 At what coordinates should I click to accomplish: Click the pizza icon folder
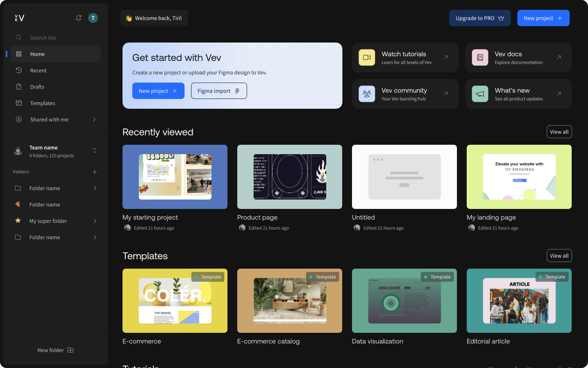pyautogui.click(x=18, y=204)
